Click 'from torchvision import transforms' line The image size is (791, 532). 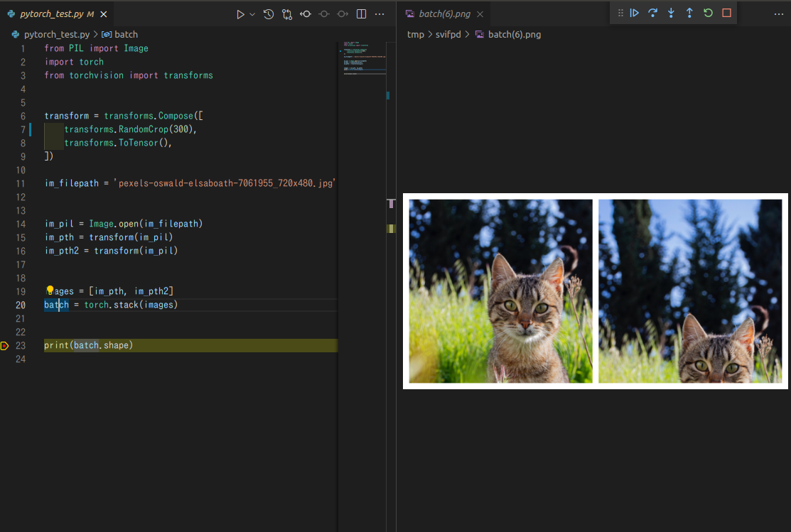tap(129, 75)
